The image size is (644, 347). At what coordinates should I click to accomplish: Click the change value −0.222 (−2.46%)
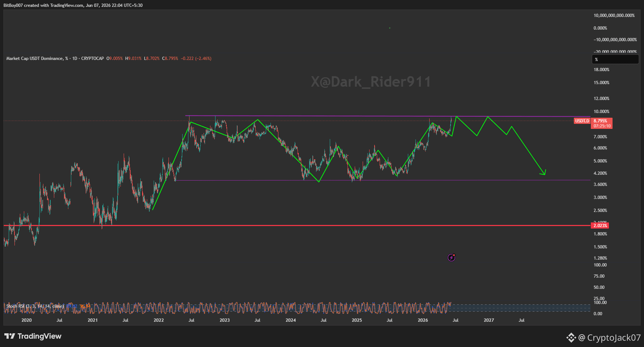pyautogui.click(x=196, y=58)
